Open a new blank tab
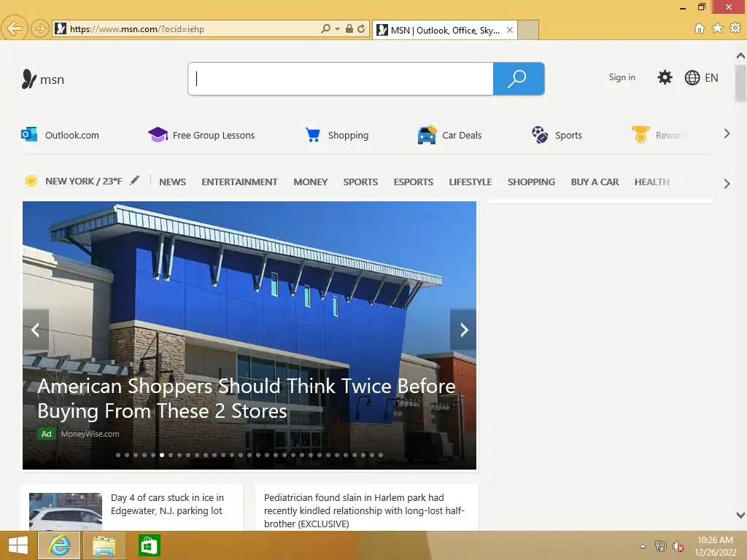The height and width of the screenshot is (560, 747). tap(528, 30)
